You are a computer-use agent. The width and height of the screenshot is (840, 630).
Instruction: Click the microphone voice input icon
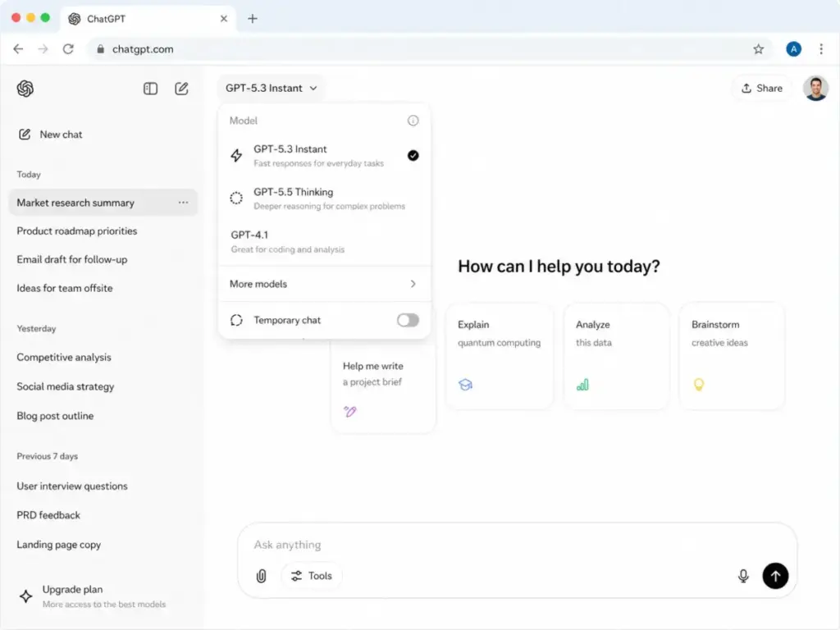pyautogui.click(x=743, y=576)
